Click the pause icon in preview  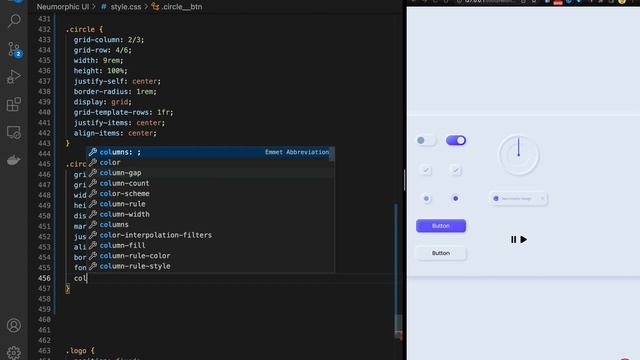[513, 240]
